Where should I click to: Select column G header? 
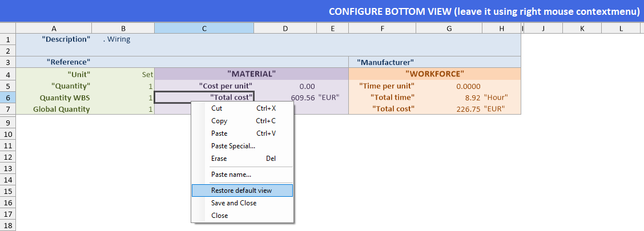(x=449, y=28)
